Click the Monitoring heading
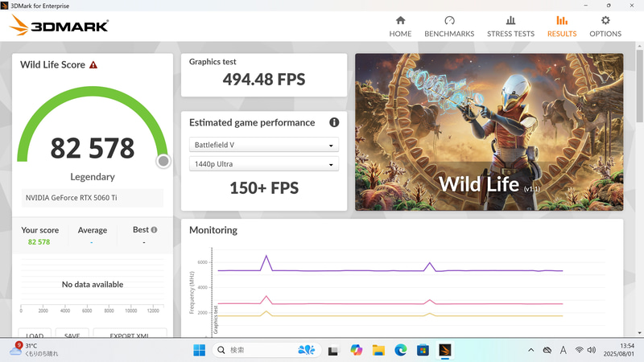 213,230
